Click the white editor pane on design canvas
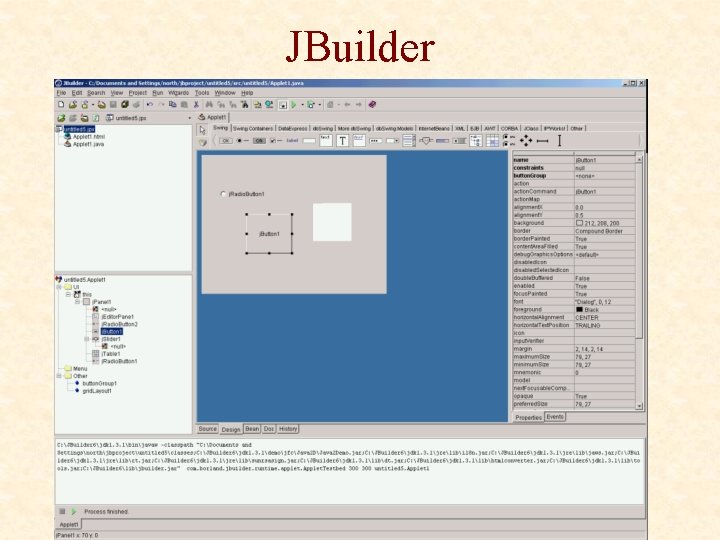This screenshot has width=720, height=540. [332, 222]
